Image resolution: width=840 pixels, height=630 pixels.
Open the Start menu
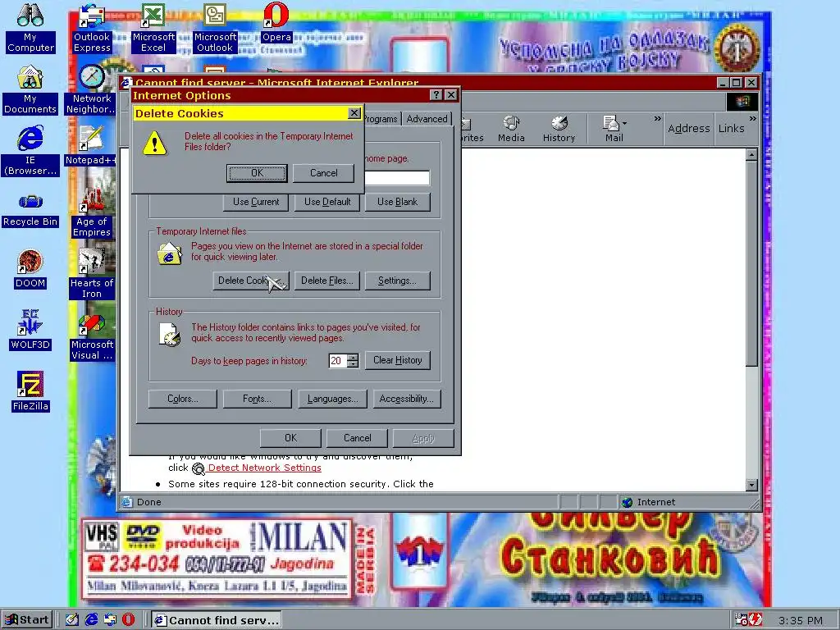[27, 620]
